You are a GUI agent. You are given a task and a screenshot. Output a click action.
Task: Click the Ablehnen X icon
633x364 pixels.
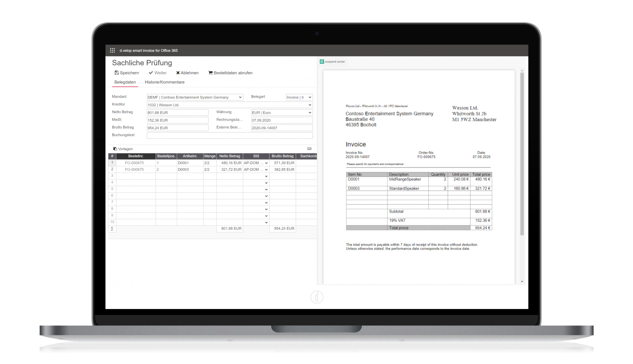(x=178, y=73)
